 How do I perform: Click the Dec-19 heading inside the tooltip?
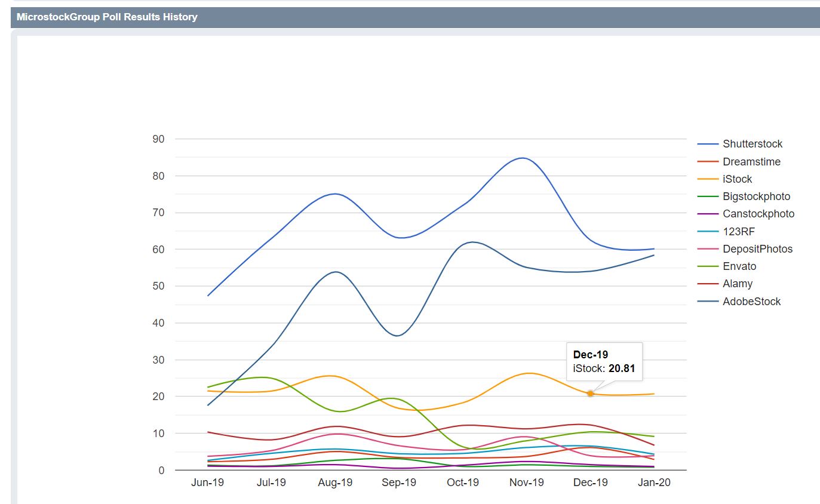coord(591,355)
